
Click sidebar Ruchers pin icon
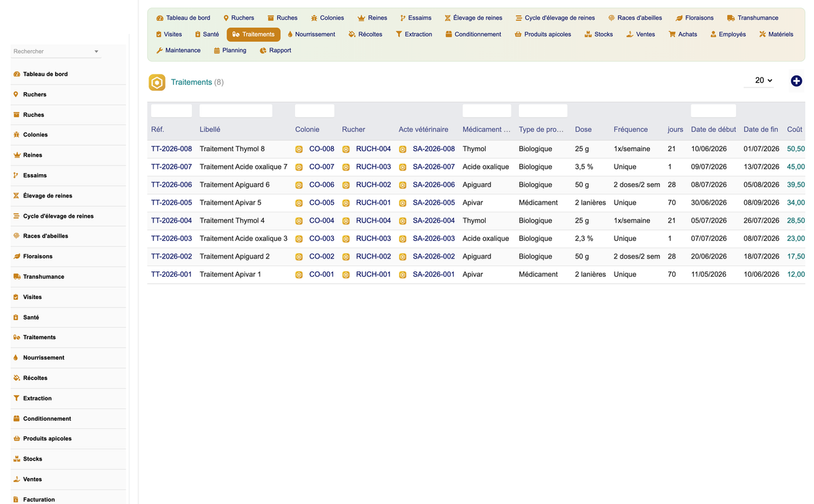(x=16, y=94)
